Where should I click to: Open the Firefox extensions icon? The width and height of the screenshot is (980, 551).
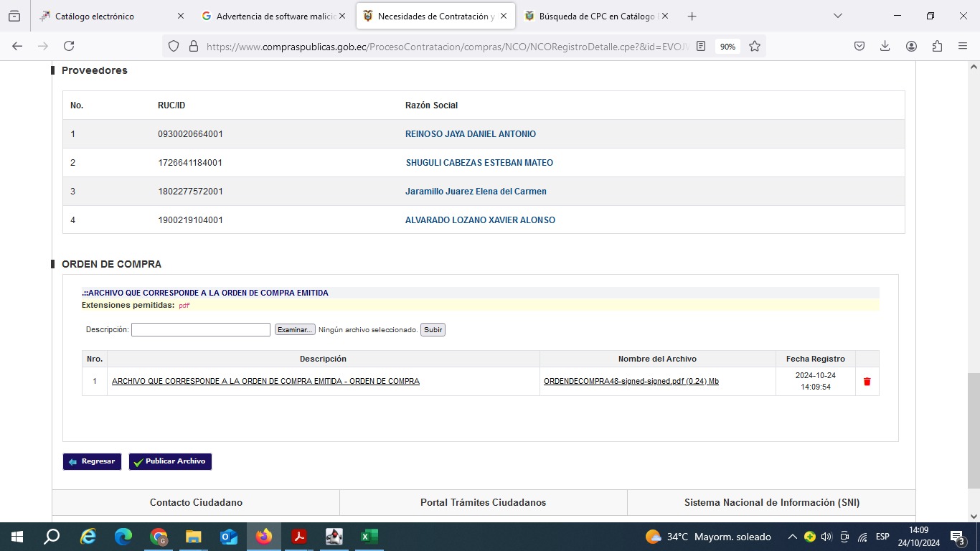937,46
